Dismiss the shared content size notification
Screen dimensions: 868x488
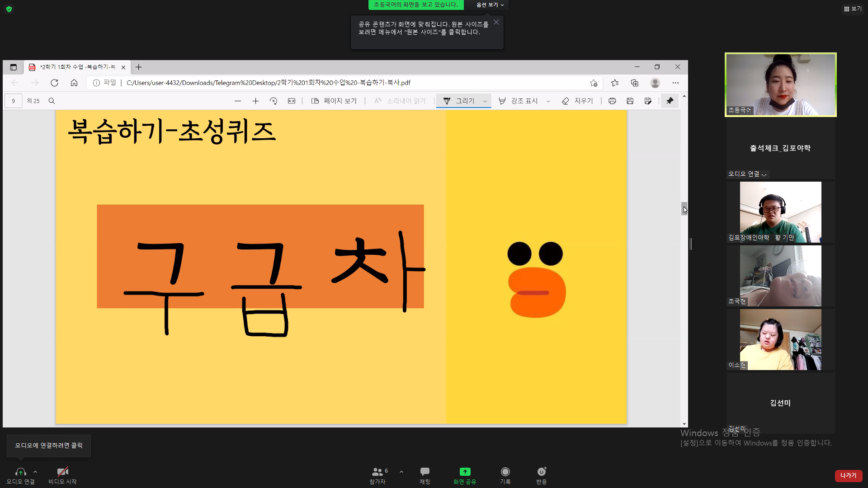496,22
